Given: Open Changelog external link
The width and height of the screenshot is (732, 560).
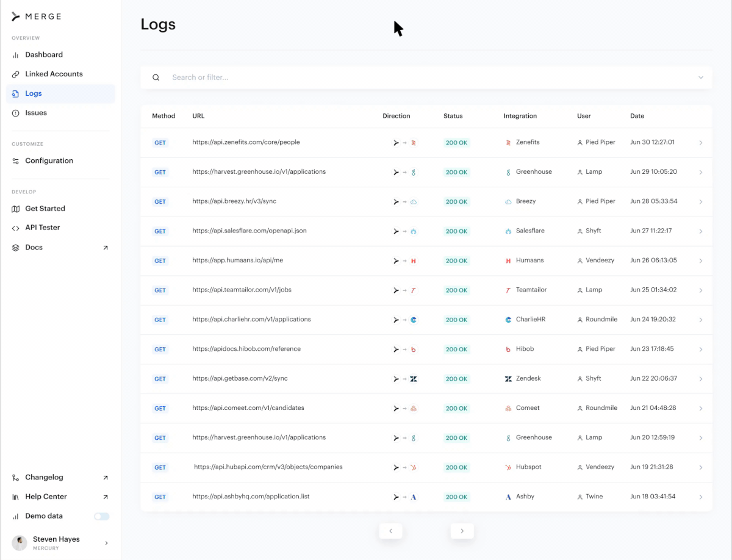Looking at the screenshot, I should pos(105,478).
